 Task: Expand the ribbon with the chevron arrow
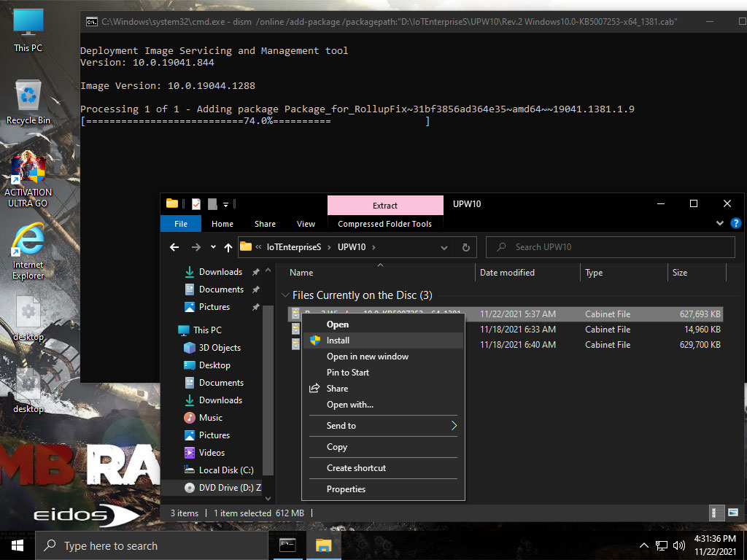(x=720, y=223)
